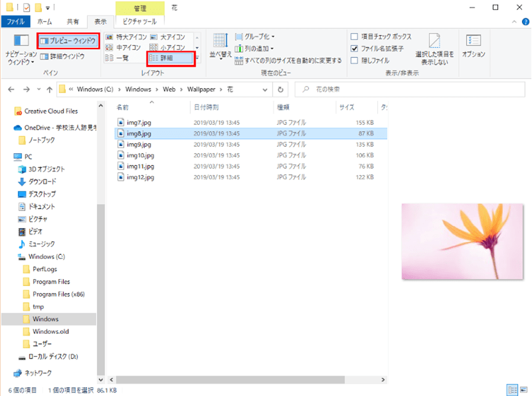Image resolution: width=532 pixels, height=396 pixels.
Task: Enable 隠しファイル checkbox
Action: pos(354,60)
